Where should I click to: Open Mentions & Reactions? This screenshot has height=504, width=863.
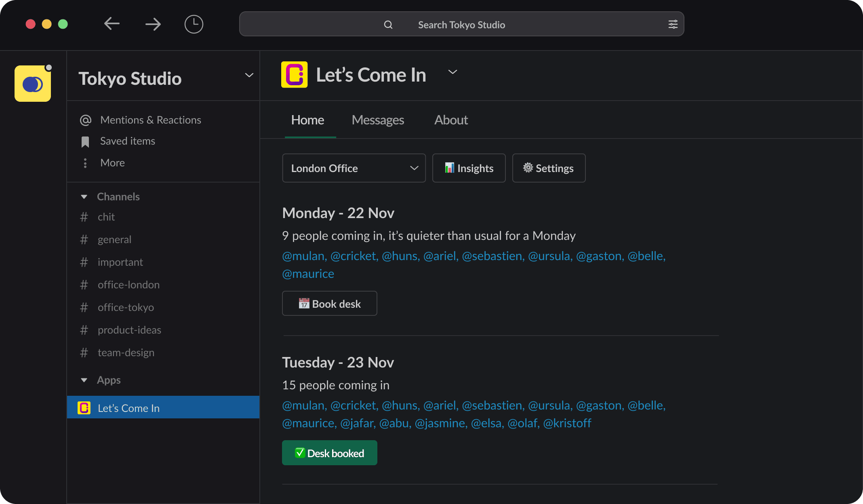150,120
